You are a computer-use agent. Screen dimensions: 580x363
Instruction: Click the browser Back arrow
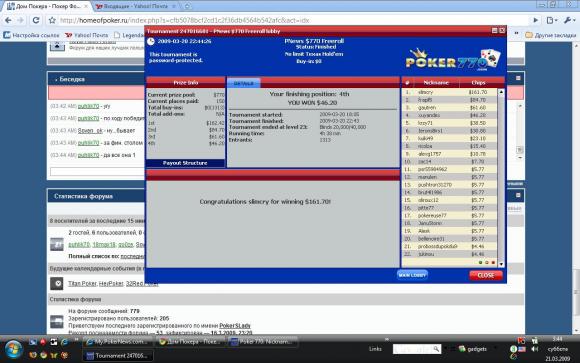click(x=8, y=20)
